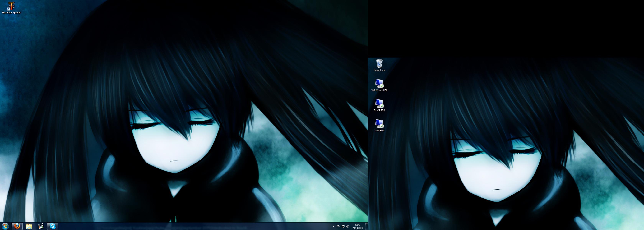This screenshot has height=230, width=644.
Task: Open the Action Center flag icon
Action: click(x=338, y=227)
